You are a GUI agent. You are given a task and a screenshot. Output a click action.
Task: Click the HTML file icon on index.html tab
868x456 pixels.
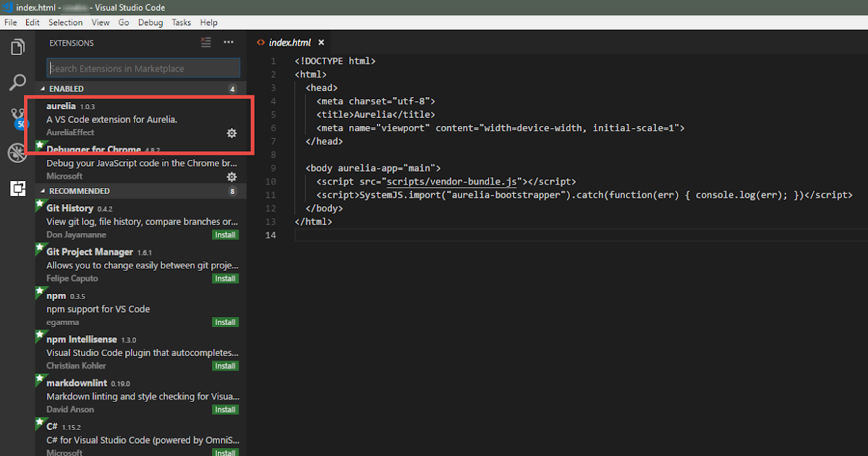tap(261, 43)
